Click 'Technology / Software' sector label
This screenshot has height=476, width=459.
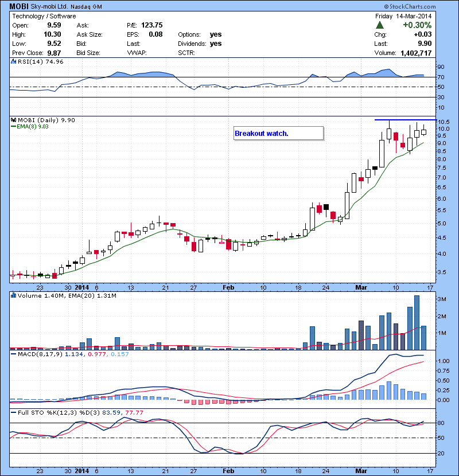click(x=44, y=16)
